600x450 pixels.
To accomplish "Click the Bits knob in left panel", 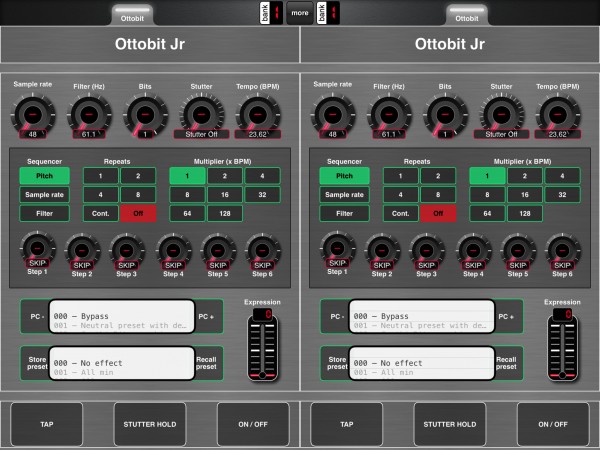I will 145,114.
